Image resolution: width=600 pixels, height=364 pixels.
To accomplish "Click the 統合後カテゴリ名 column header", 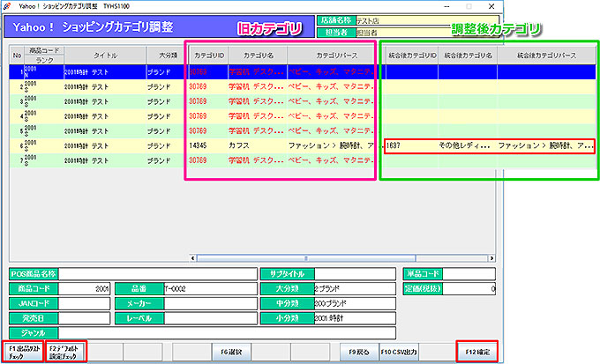I will (x=468, y=54).
